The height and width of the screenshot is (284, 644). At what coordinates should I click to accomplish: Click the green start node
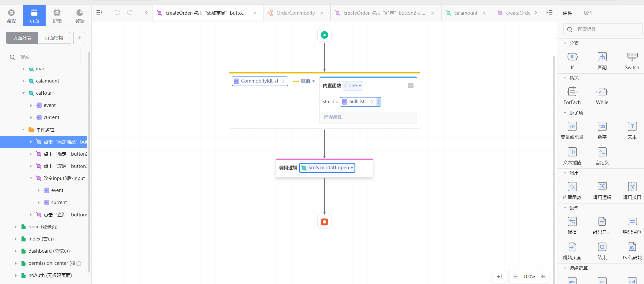pyautogui.click(x=324, y=35)
